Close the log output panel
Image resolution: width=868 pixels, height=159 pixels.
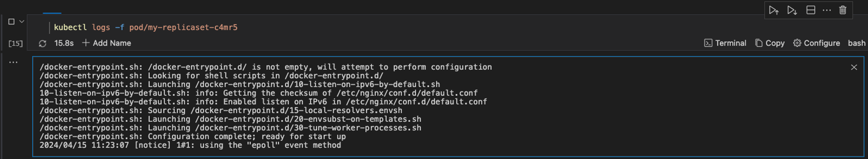tap(854, 67)
